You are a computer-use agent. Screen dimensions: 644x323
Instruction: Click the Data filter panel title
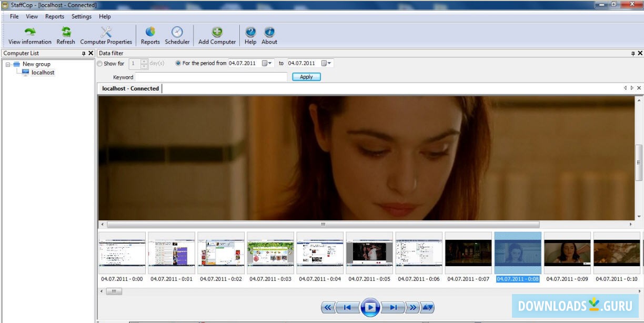[111, 53]
